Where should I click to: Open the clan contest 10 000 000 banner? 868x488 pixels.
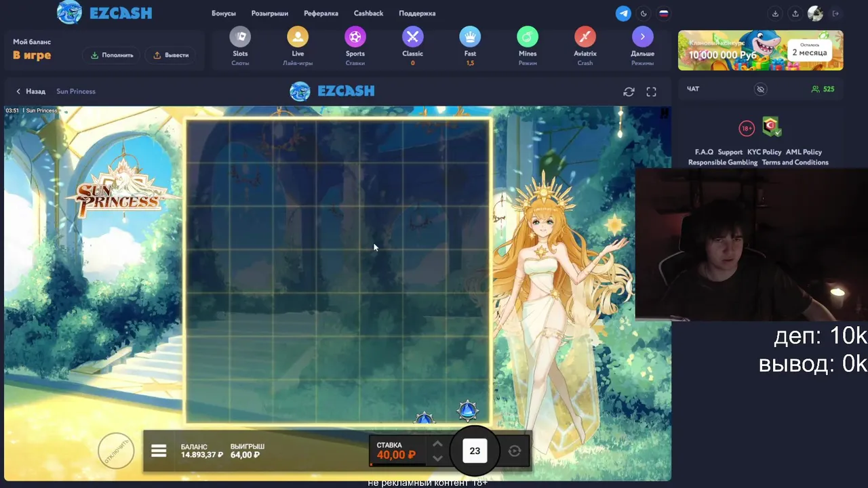pos(760,50)
